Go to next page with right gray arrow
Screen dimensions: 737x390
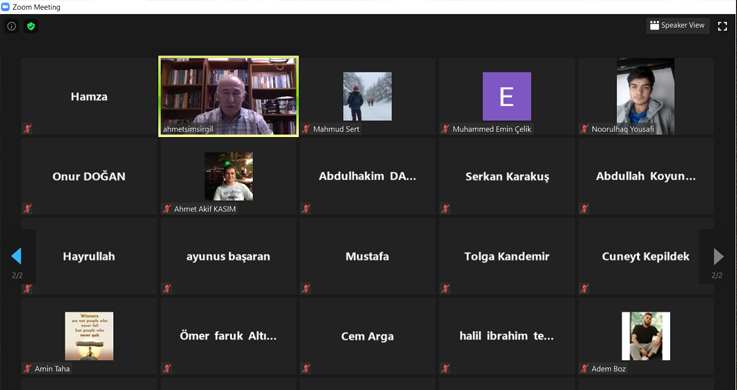coord(718,257)
